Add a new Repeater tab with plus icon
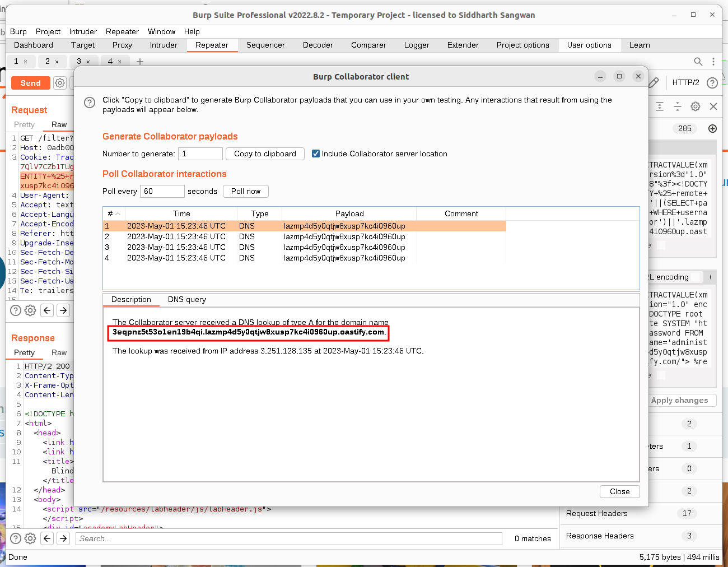 140,62
